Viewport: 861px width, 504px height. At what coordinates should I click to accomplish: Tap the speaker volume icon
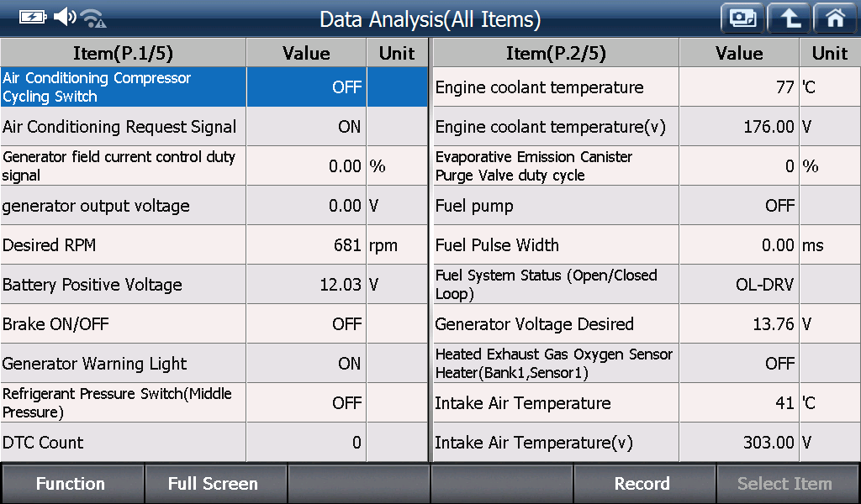65,17
